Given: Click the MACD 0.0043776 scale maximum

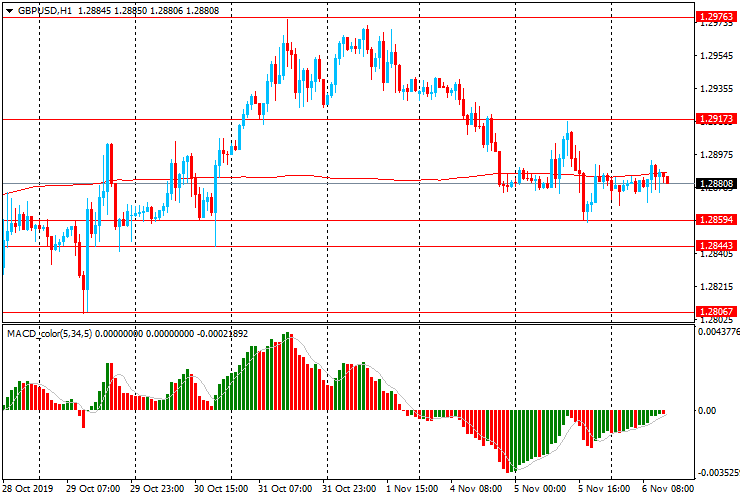Looking at the screenshot, I should (x=718, y=331).
